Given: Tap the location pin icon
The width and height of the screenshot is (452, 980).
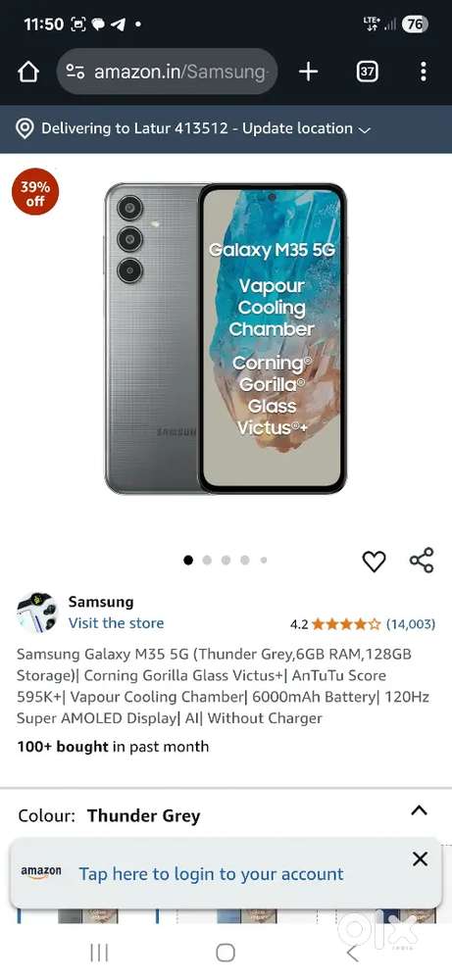Looking at the screenshot, I should tap(25, 128).
